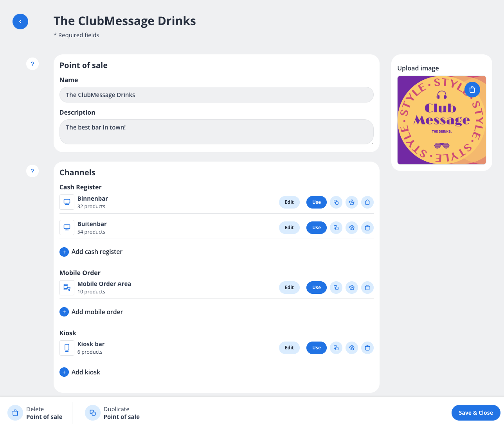Viewport: 504px width, 428px height.
Task: Open settings icon for Binnenbar register
Action: (352, 202)
